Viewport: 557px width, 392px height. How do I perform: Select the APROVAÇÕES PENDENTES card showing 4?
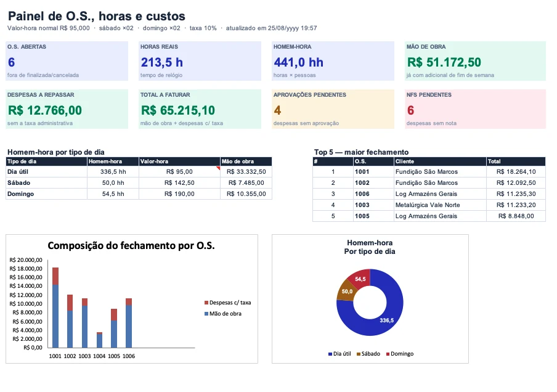333,109
